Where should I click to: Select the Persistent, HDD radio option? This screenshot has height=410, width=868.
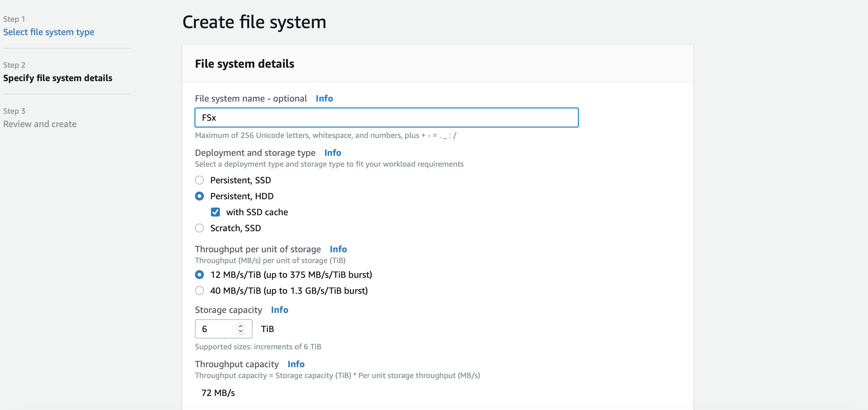click(x=199, y=196)
